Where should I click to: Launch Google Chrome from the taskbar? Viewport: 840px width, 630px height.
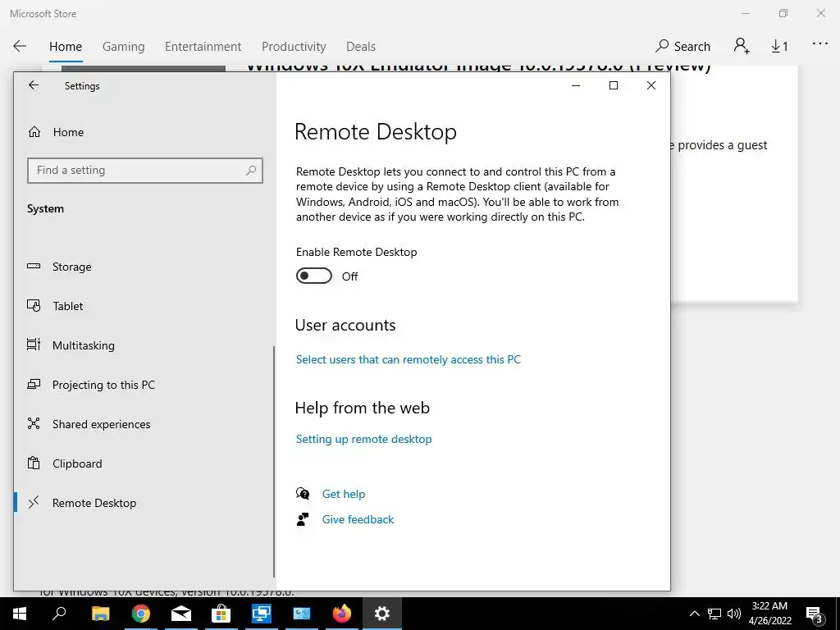pos(141,614)
